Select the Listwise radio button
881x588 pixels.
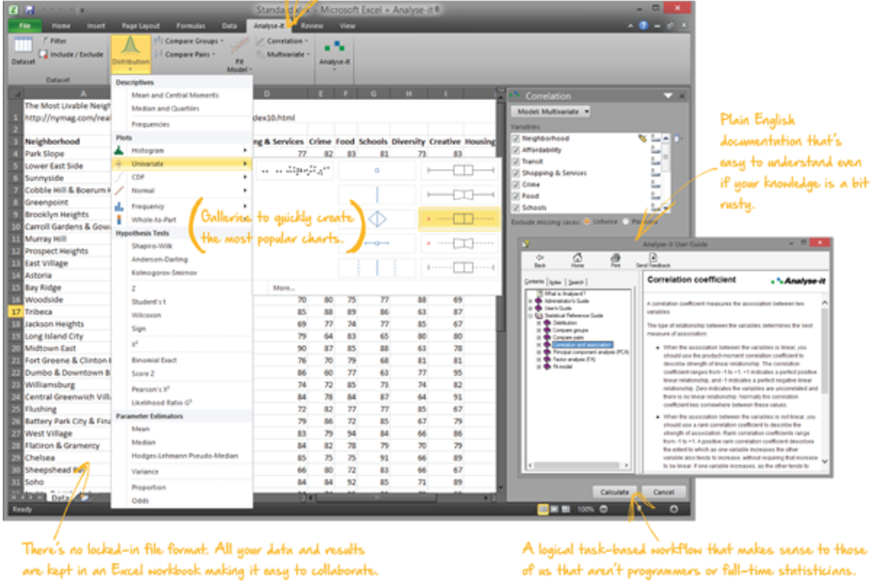pyautogui.click(x=586, y=220)
